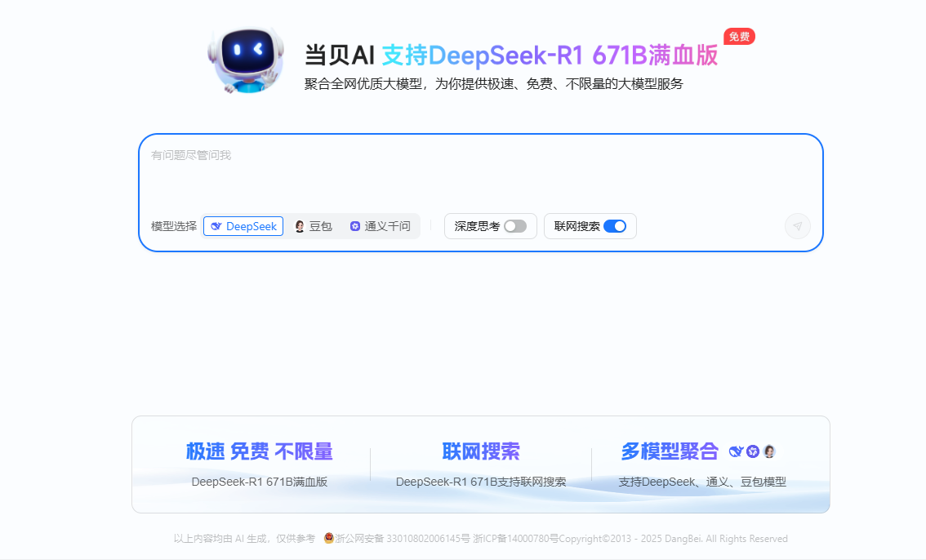The width and height of the screenshot is (926, 560).
Task: Click the police badge icon in footer
Action: coord(329,538)
